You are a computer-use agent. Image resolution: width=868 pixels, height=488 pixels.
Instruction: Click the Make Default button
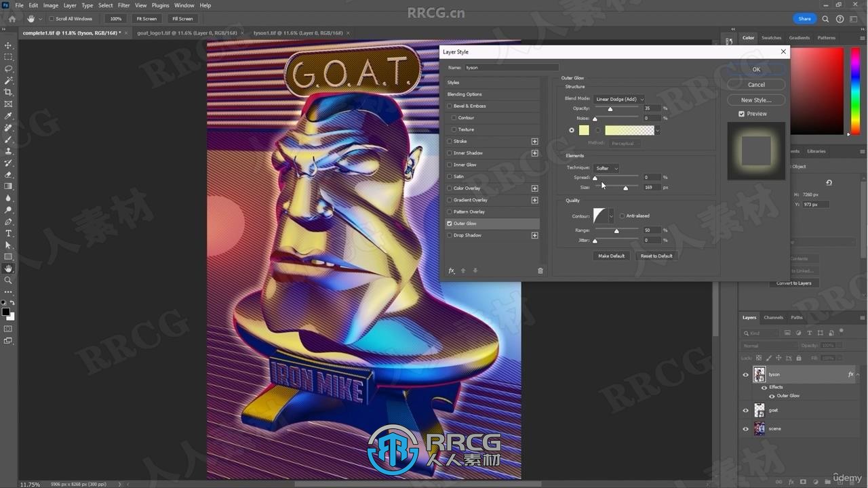point(611,256)
